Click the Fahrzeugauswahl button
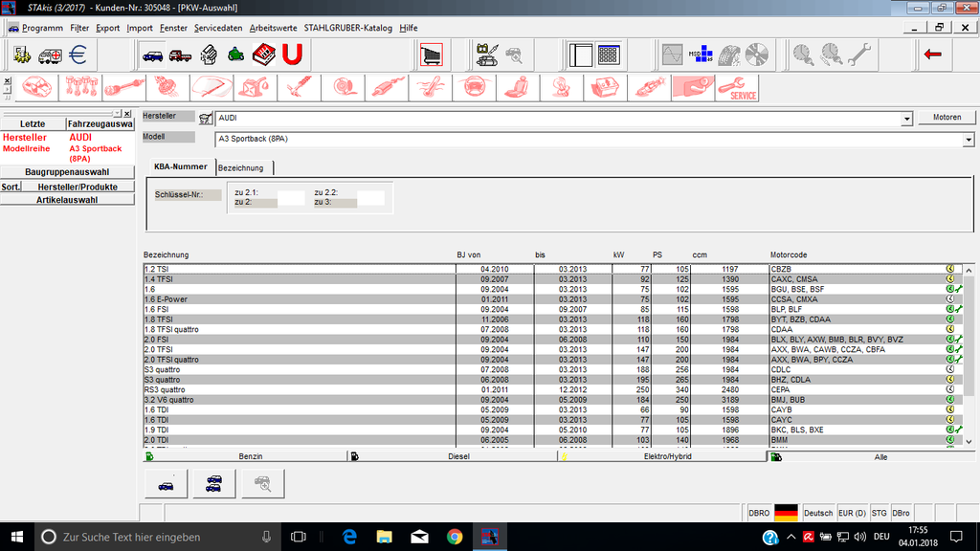980x551 pixels. 100,123
